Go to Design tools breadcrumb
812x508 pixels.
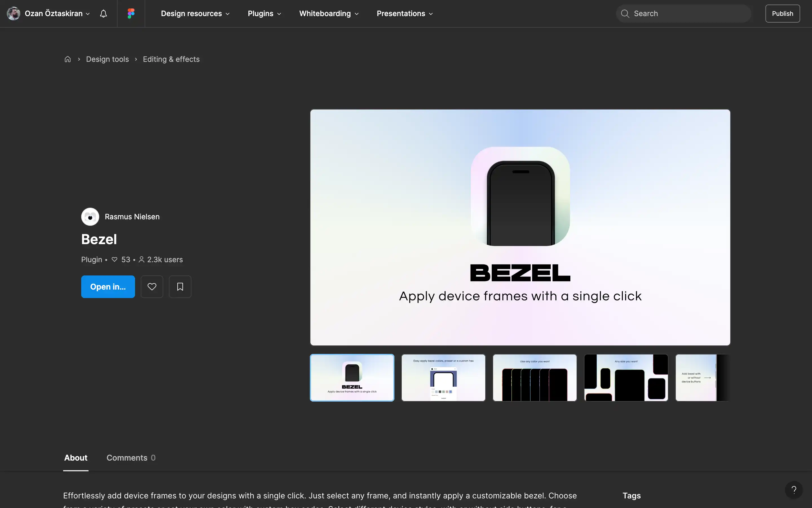click(107, 59)
